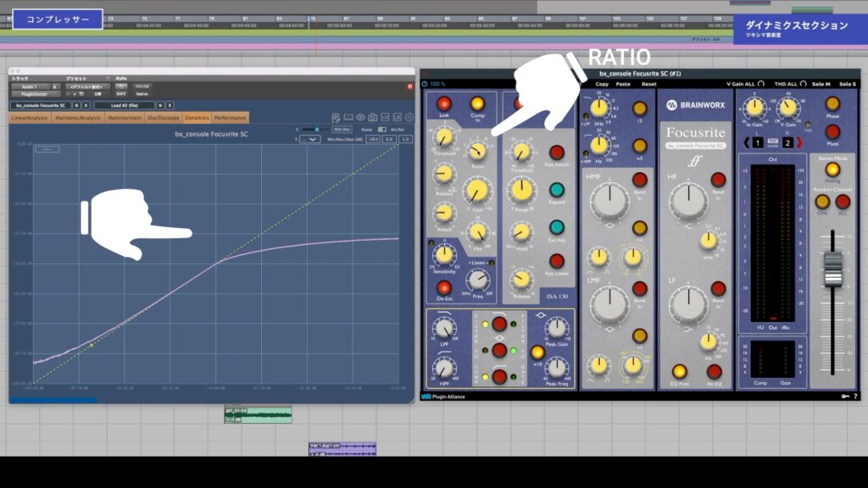The image size is (868, 488).
Task: Toggle the gate Expand button
Action: [x=556, y=190]
